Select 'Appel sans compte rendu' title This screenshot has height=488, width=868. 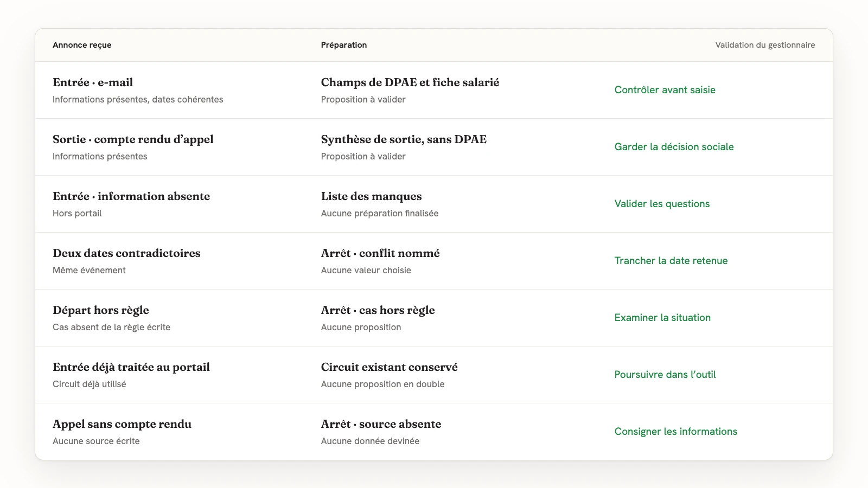122,424
